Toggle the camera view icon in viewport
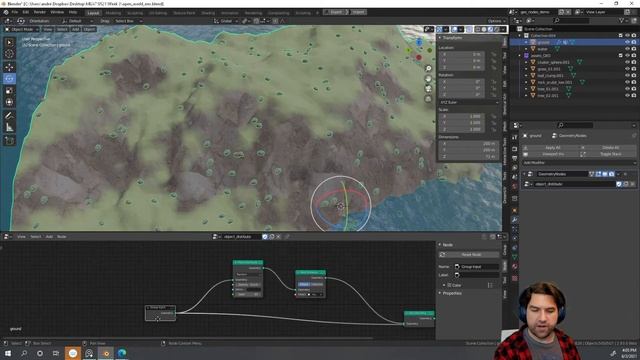 click(428, 89)
